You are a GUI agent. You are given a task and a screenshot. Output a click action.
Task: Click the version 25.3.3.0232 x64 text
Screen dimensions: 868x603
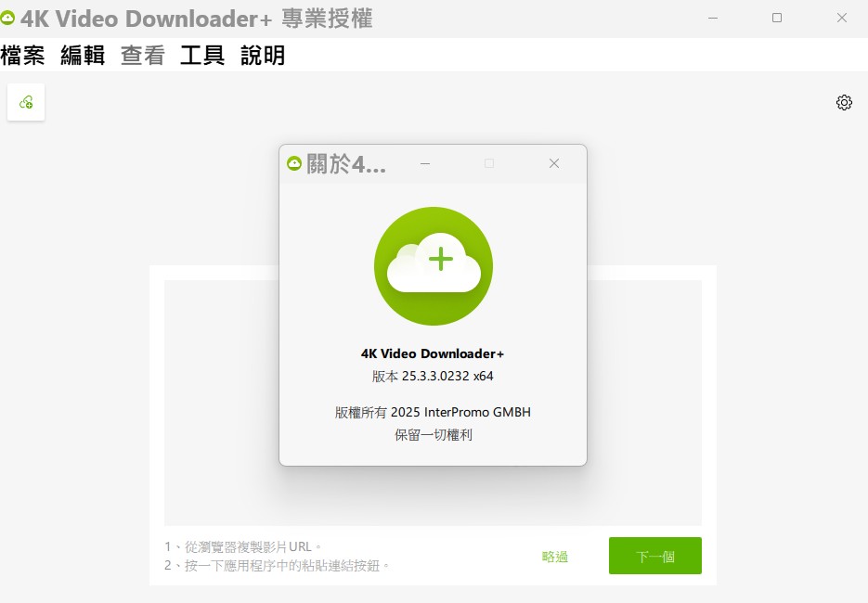(434, 377)
